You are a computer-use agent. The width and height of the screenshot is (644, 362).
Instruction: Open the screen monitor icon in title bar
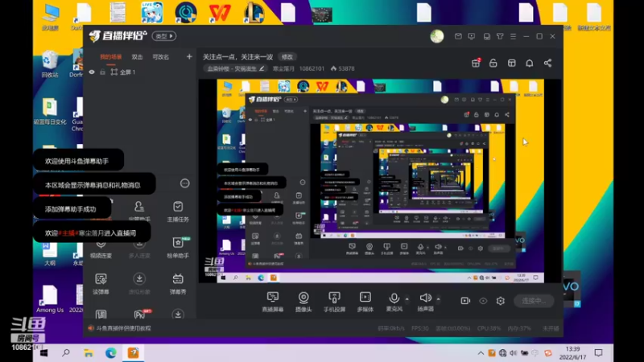click(x=487, y=36)
